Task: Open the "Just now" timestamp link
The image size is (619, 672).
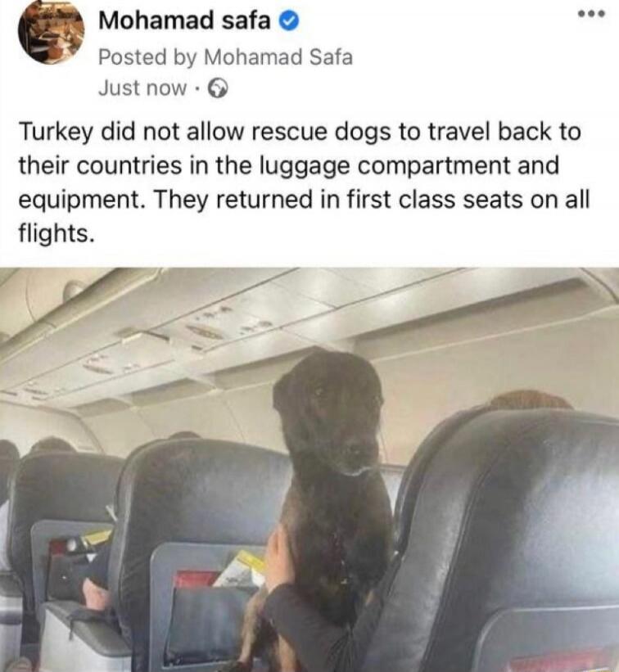Action: coord(142,88)
